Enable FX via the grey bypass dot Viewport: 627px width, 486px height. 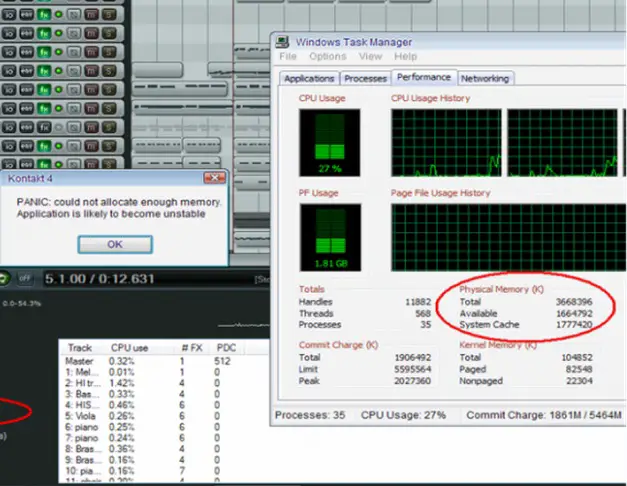[59, 127]
